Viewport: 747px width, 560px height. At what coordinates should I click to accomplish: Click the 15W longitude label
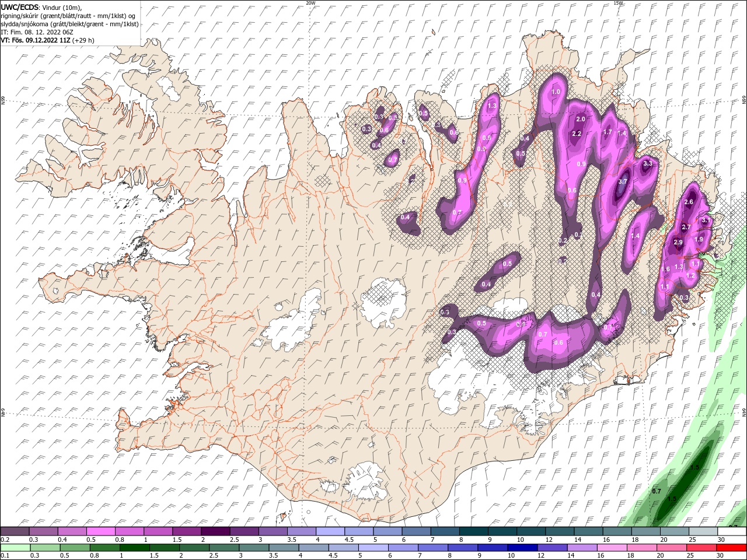point(618,3)
